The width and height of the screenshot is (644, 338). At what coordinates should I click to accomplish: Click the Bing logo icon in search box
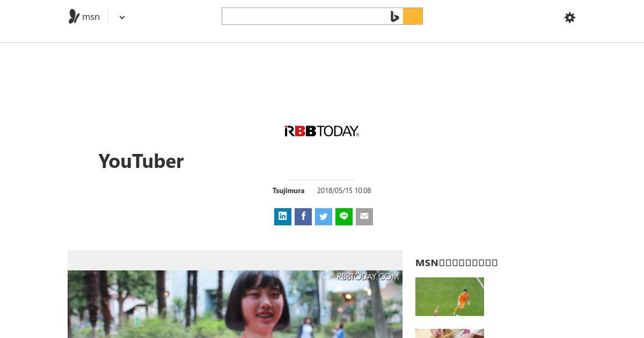tap(395, 17)
